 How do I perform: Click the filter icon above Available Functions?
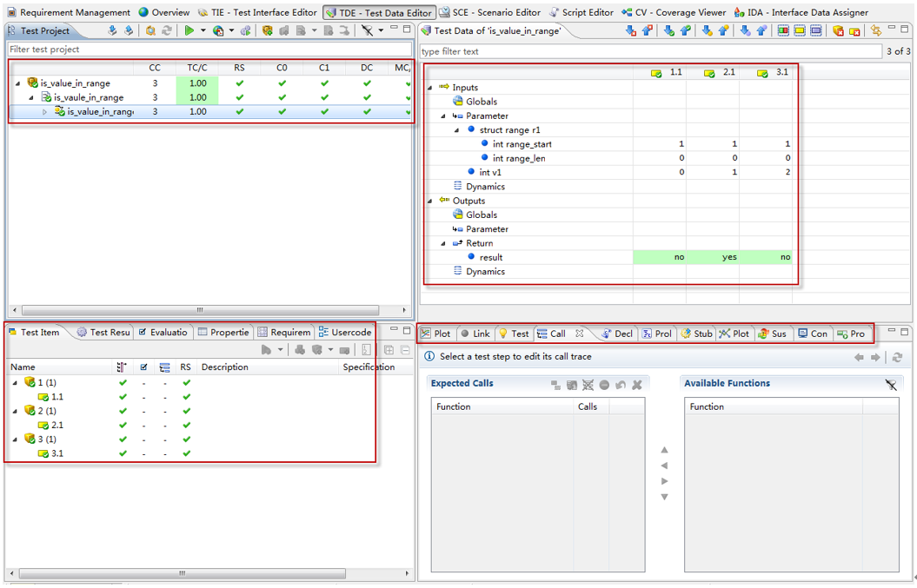(x=891, y=385)
